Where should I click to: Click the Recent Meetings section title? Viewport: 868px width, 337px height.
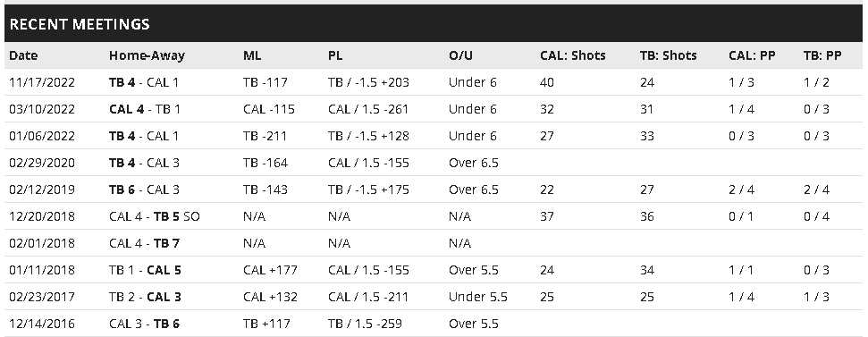pyautogui.click(x=80, y=24)
